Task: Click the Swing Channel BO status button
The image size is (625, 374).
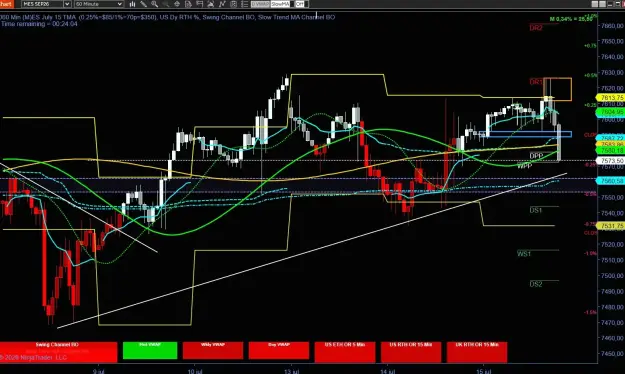Action: (x=58, y=352)
